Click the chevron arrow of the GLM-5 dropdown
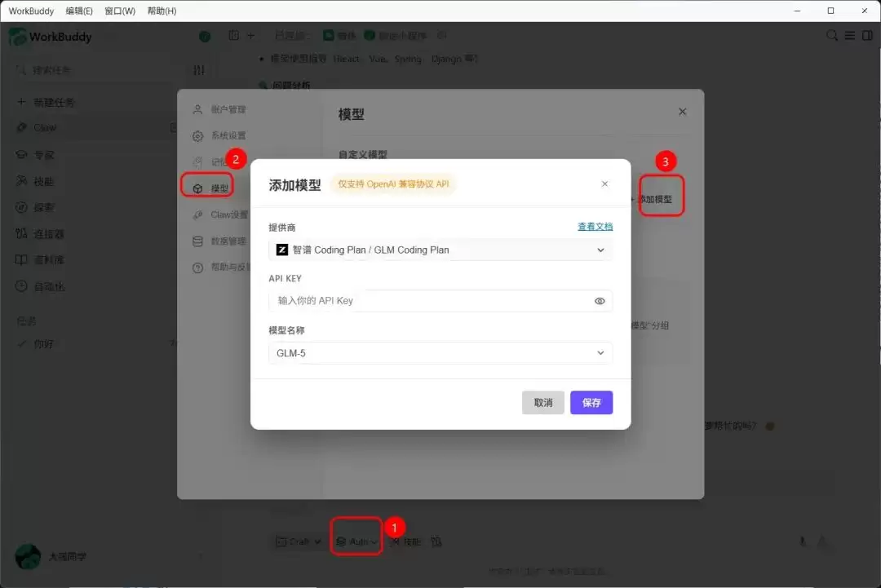881x588 pixels. coord(600,353)
